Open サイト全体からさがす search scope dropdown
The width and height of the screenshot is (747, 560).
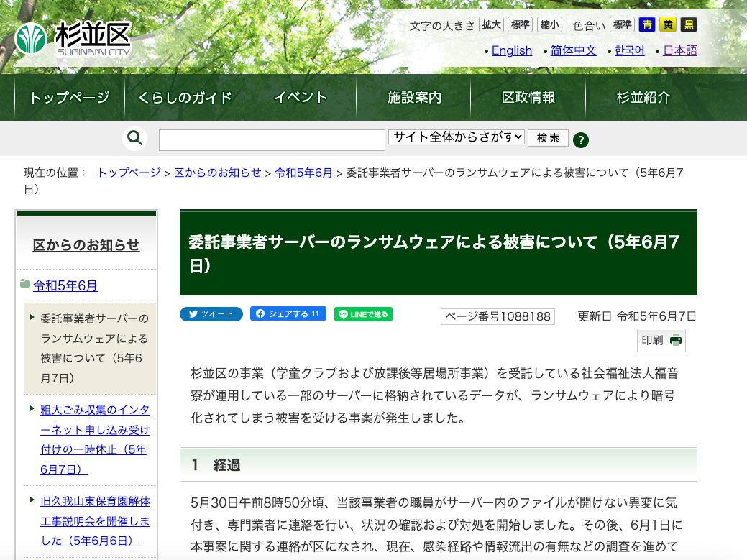point(457,137)
